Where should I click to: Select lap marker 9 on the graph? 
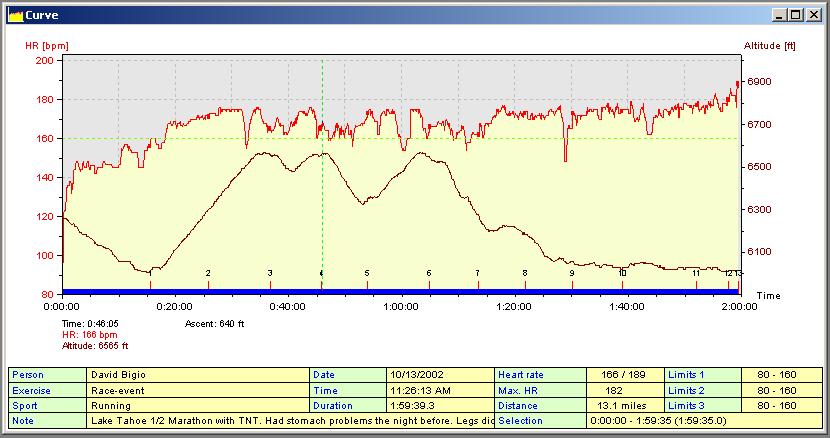pyautogui.click(x=572, y=273)
